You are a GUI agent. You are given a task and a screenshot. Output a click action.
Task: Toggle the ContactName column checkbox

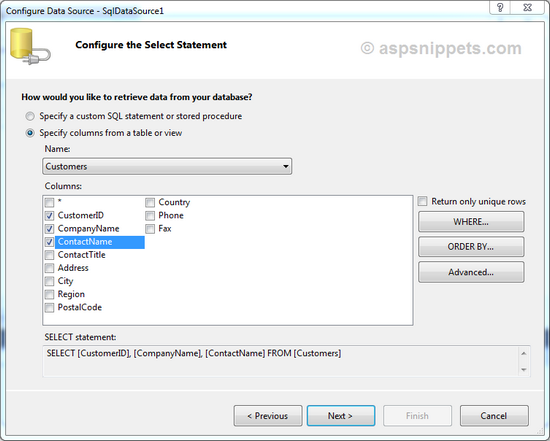click(x=49, y=242)
